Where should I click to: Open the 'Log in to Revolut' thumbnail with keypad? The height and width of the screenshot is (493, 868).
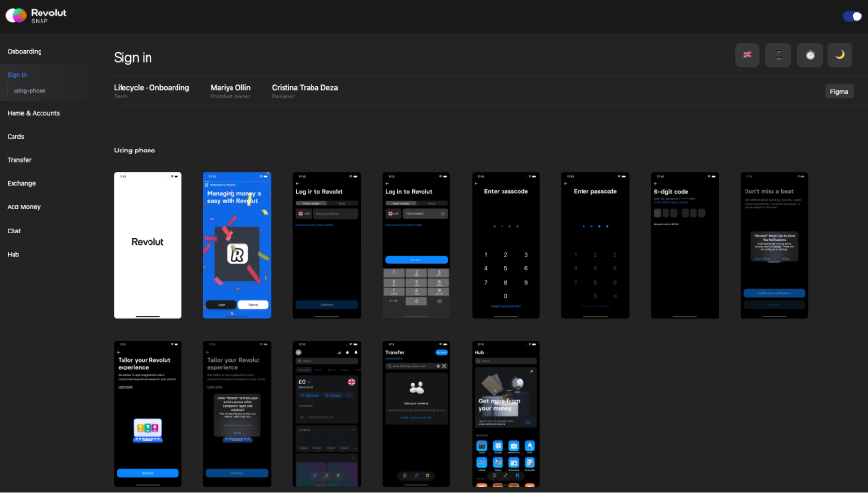click(417, 245)
